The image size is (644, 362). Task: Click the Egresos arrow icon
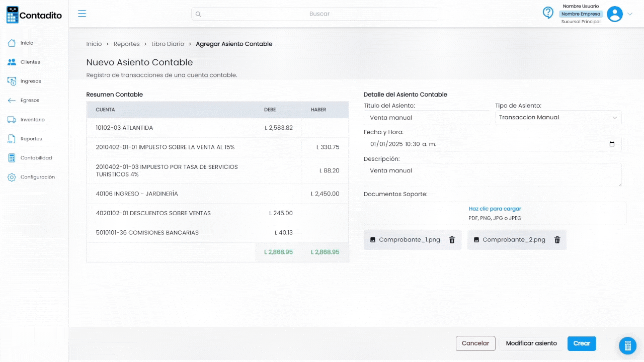(12, 101)
